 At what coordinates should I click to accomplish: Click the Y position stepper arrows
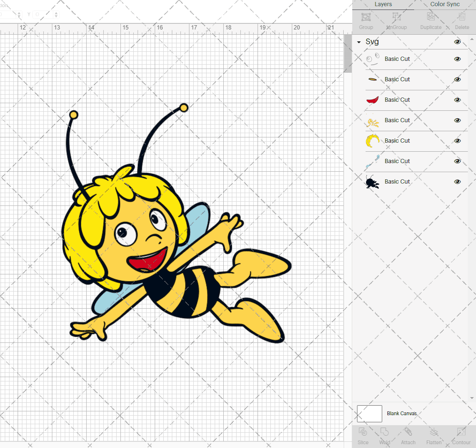click(56, 14)
